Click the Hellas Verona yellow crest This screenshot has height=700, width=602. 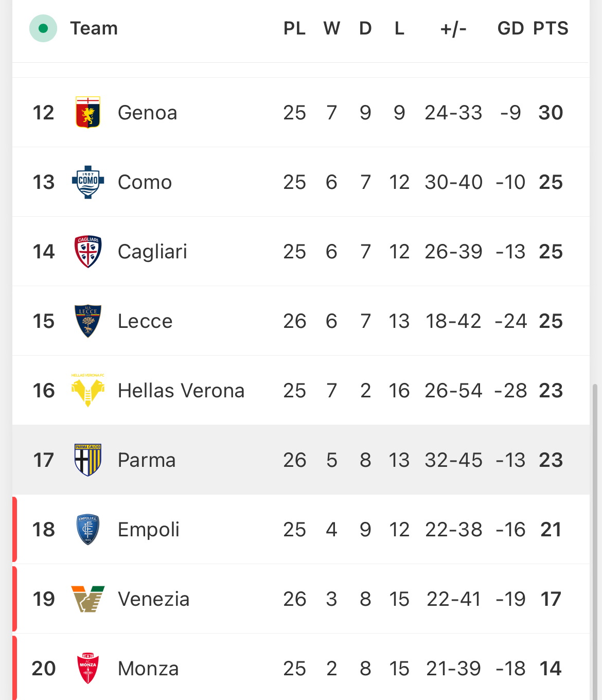click(x=88, y=390)
